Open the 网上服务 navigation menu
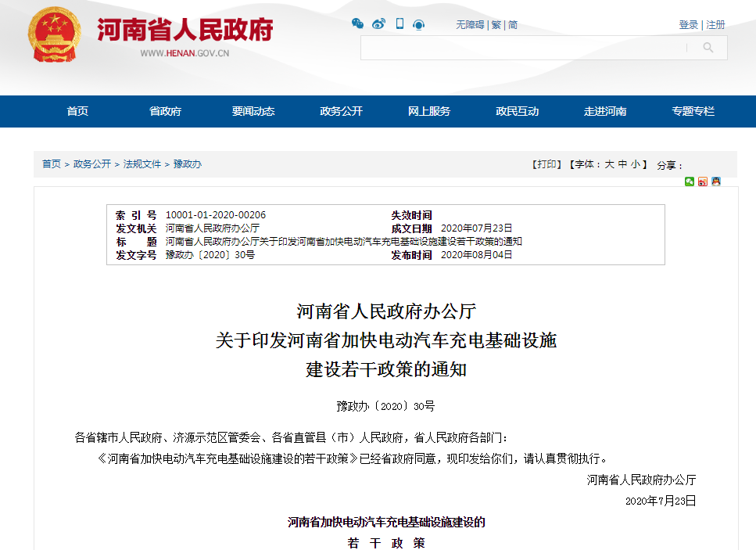 428,111
